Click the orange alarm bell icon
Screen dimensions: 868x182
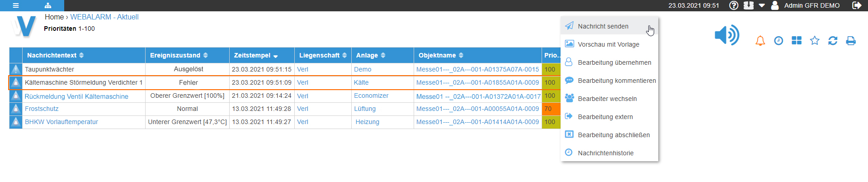760,41
